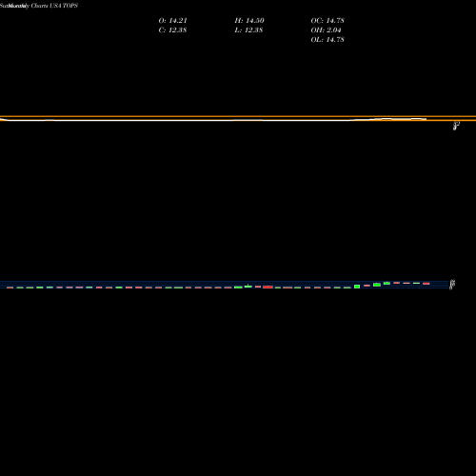
Task: Click the 'OH: 2.04' readout
Action: [326, 30]
